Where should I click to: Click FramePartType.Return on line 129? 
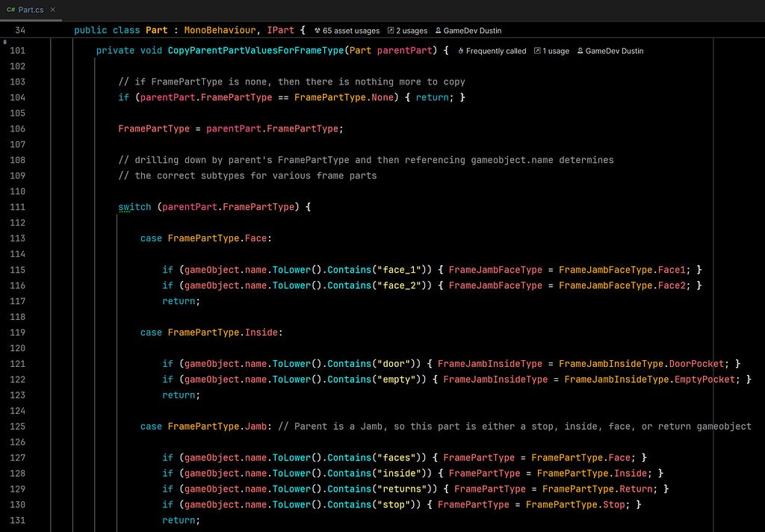598,489
